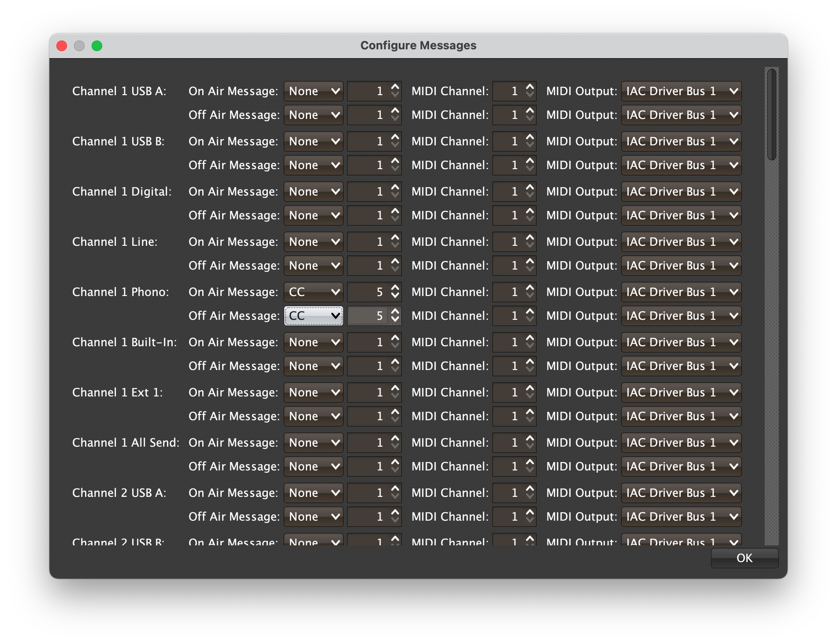Viewport: 837px width, 644px height.
Task: Open Channel 1 Phono On Air MIDI Output dropdown
Action: click(x=681, y=292)
